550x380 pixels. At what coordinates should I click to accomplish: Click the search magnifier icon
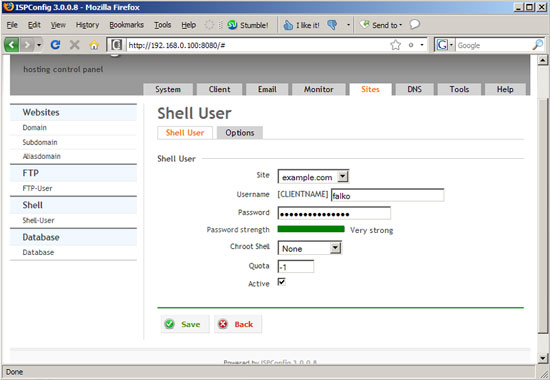537,45
